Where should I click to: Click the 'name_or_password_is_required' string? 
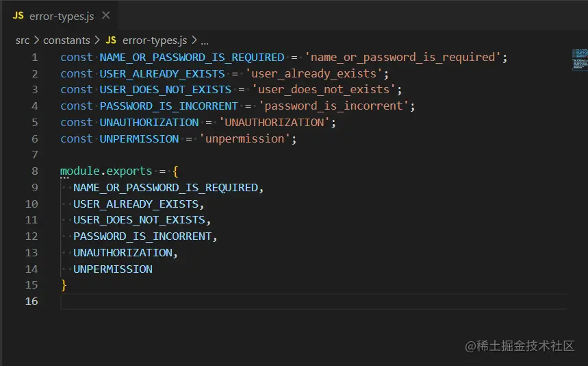(x=403, y=58)
